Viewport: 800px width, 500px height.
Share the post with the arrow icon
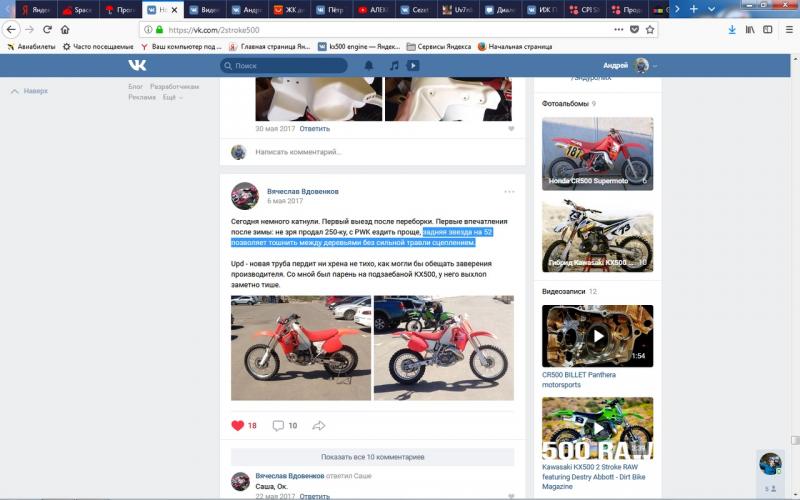(319, 426)
